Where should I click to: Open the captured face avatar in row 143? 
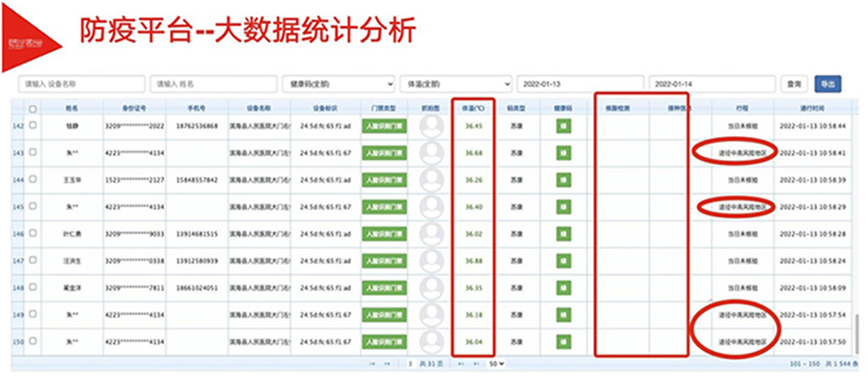[431, 152]
